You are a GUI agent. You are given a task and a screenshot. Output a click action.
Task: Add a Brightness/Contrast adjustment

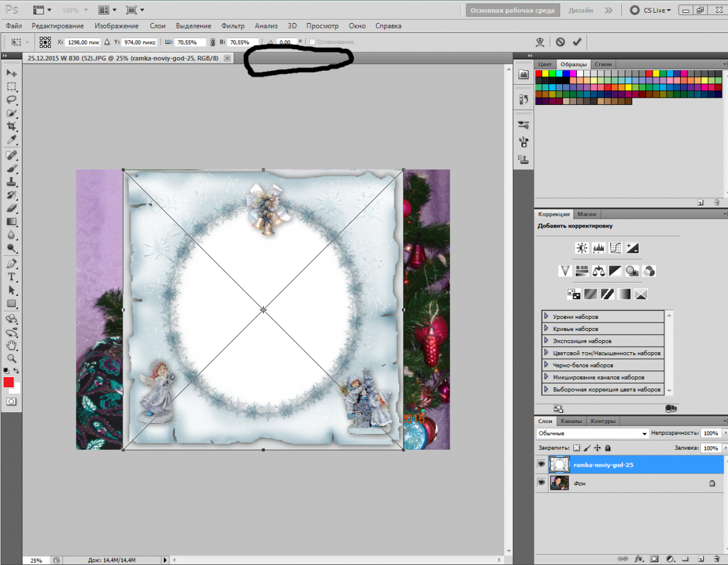tap(582, 248)
